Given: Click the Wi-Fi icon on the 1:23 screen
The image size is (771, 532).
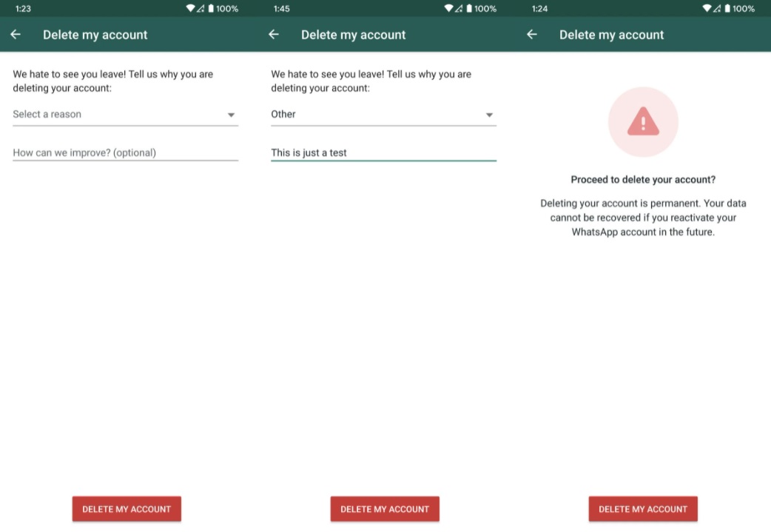Looking at the screenshot, I should click(191, 9).
